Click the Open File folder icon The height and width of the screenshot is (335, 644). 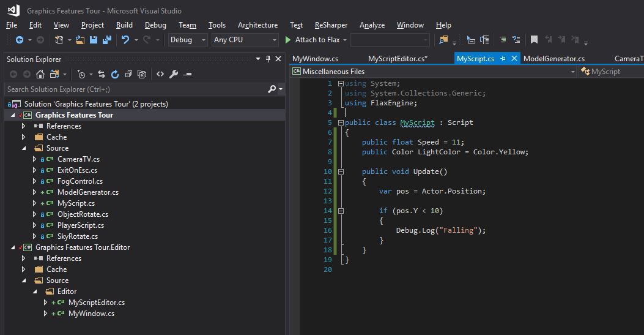(x=80, y=40)
